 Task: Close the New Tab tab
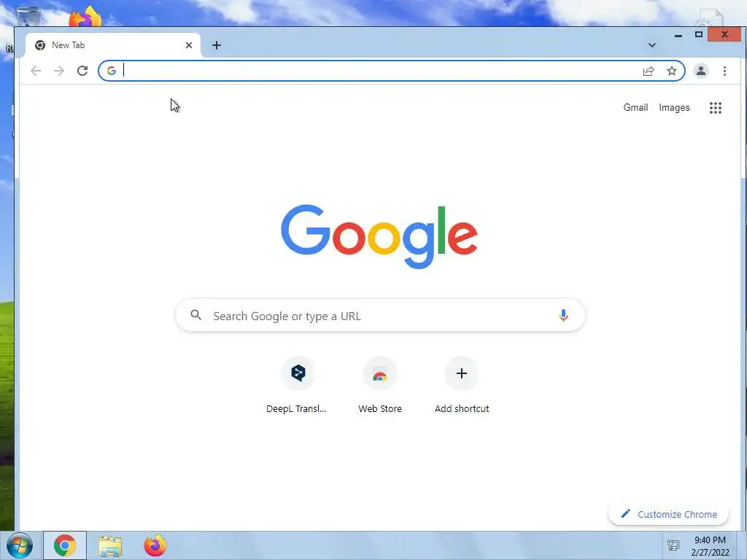[x=189, y=45]
